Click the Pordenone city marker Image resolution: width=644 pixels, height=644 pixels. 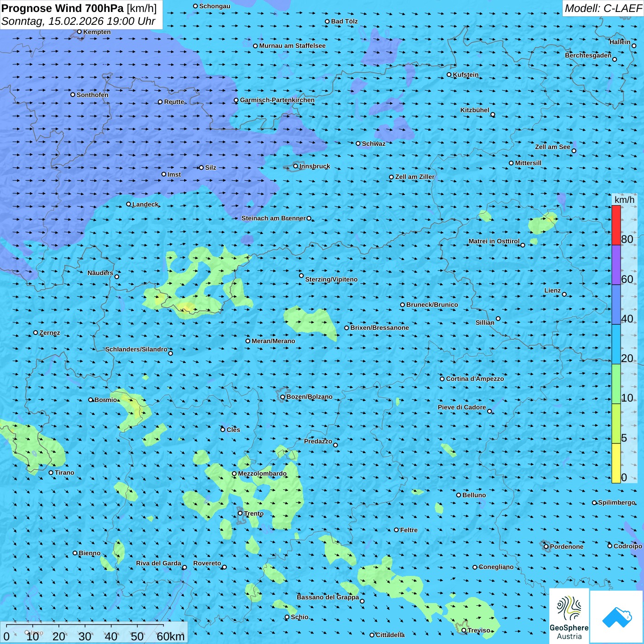click(546, 546)
